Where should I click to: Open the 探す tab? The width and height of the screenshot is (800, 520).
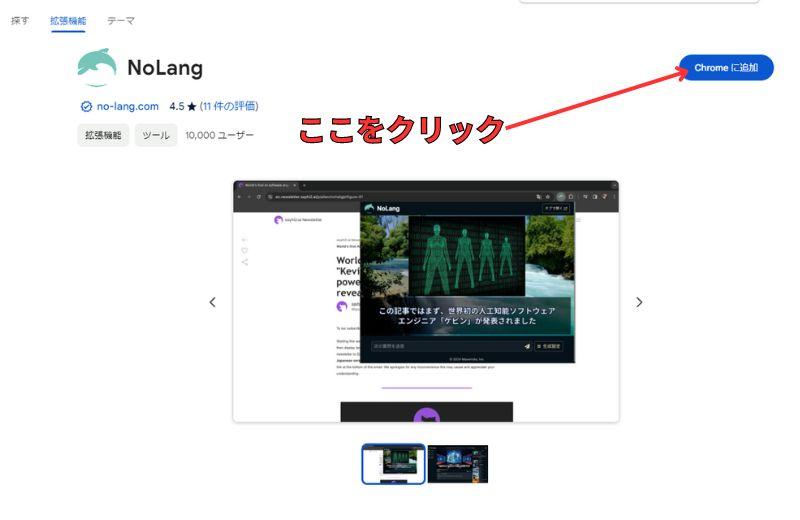(x=20, y=21)
